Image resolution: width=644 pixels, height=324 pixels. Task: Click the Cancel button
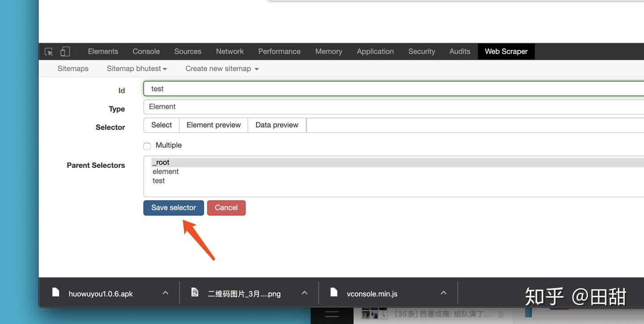(x=226, y=206)
